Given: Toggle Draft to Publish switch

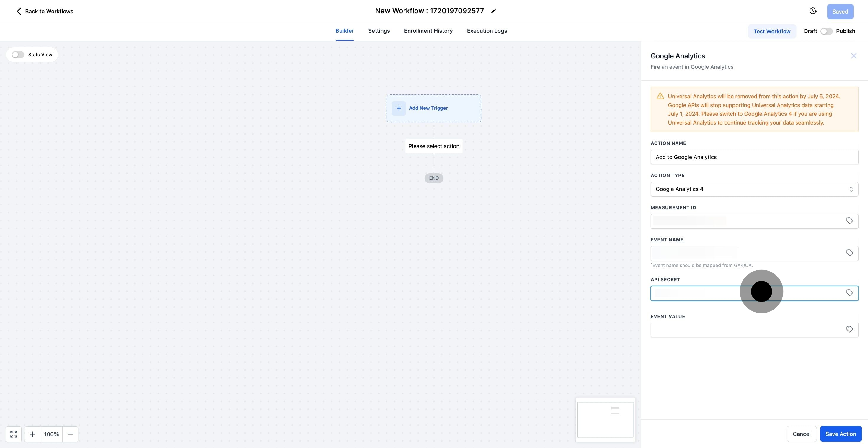Looking at the screenshot, I should pyautogui.click(x=826, y=31).
